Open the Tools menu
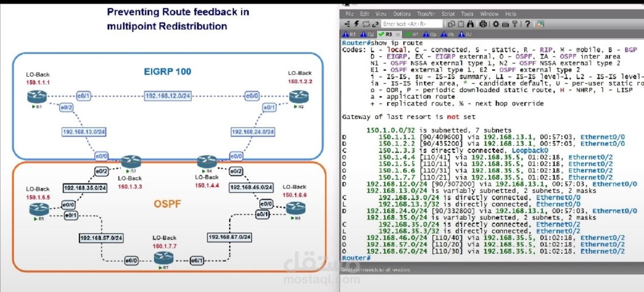This screenshot has height=292, width=644. click(x=467, y=14)
